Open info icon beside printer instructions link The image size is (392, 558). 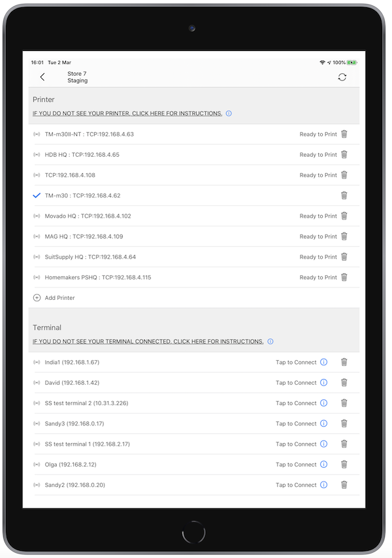[229, 114]
